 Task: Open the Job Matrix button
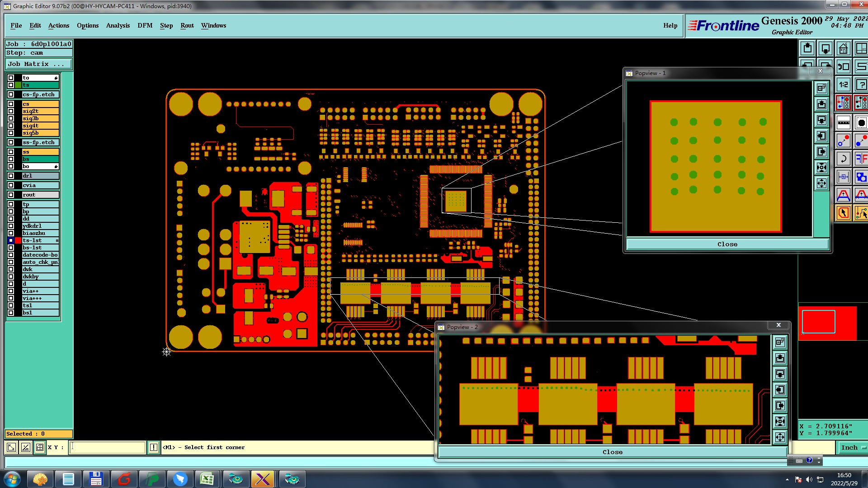(38, 64)
